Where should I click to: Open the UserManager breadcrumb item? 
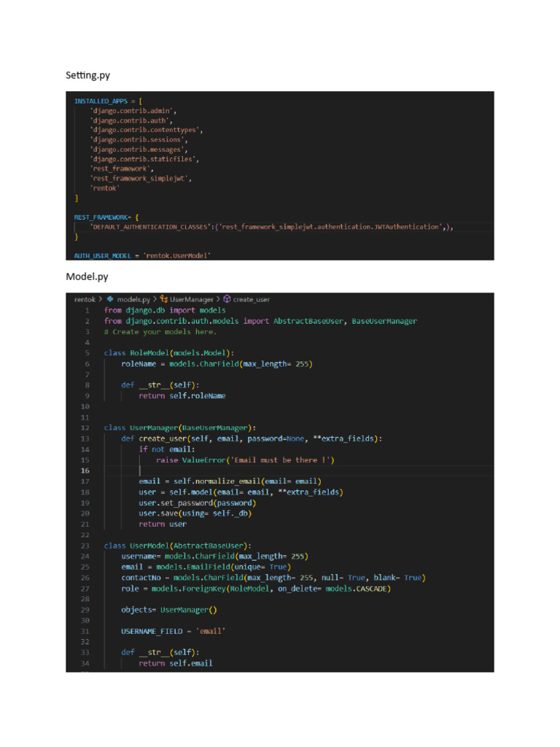click(x=192, y=300)
